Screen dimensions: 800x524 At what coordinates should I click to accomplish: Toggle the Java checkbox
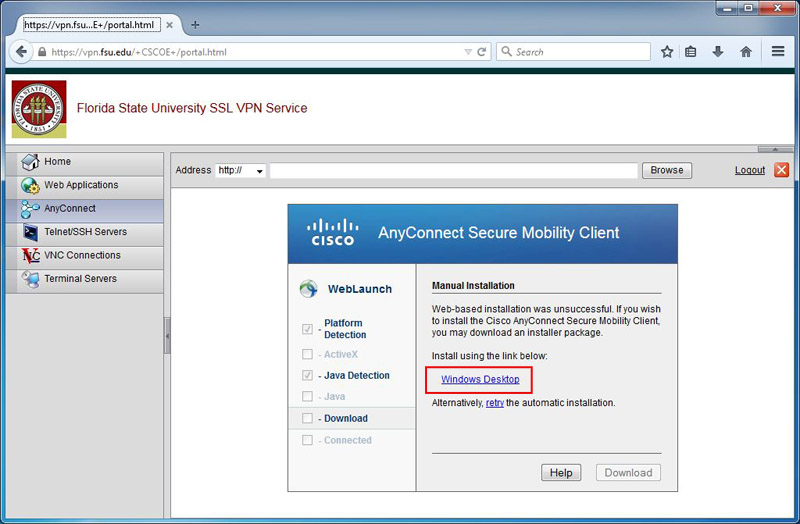(x=307, y=396)
